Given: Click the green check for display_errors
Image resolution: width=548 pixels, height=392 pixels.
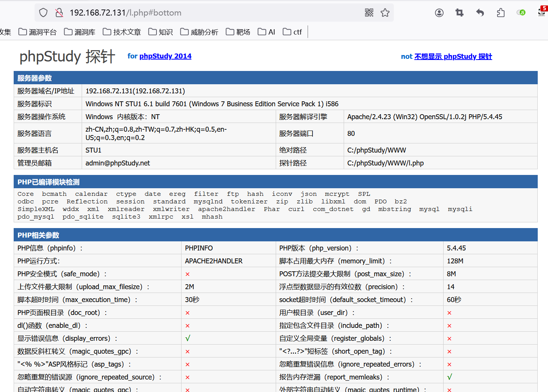Looking at the screenshot, I should [188, 338].
